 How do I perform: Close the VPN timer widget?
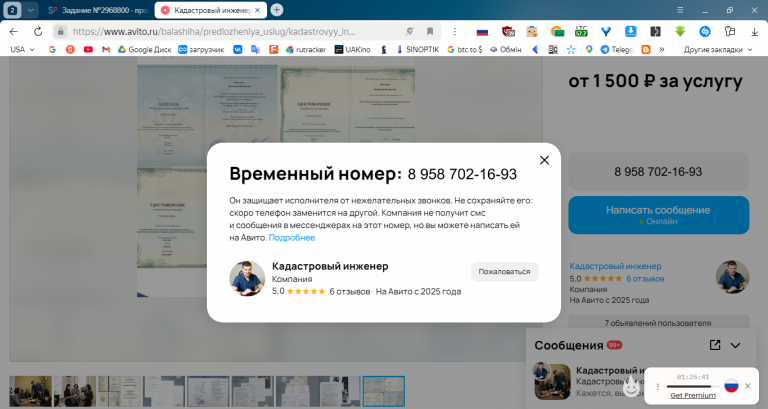(x=747, y=386)
